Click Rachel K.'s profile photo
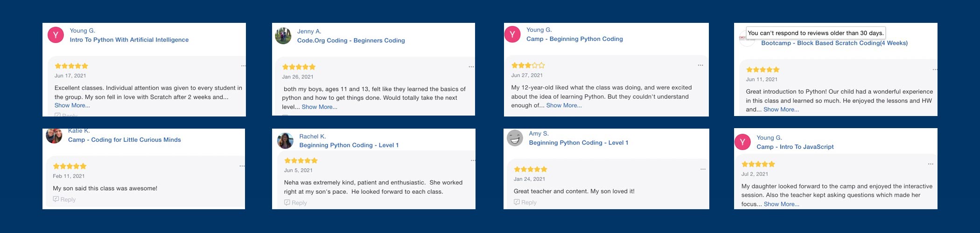980x233 pixels. (x=285, y=141)
